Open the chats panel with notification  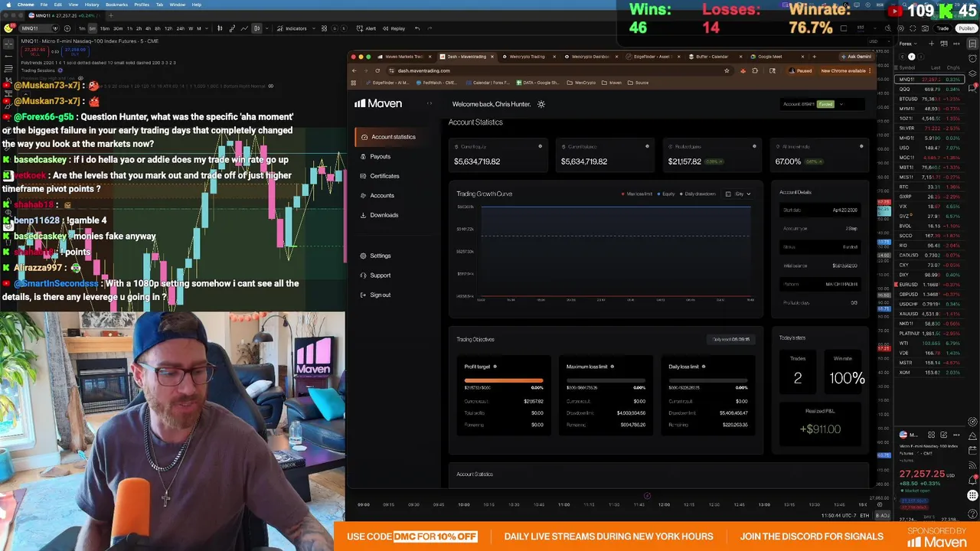973,89
